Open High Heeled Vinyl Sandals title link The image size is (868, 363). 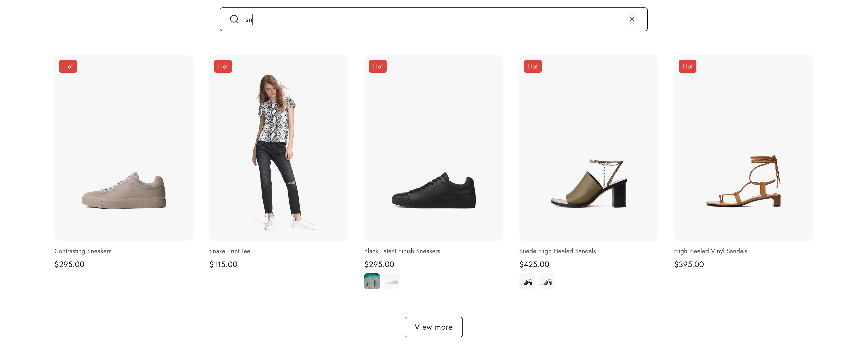tap(710, 251)
